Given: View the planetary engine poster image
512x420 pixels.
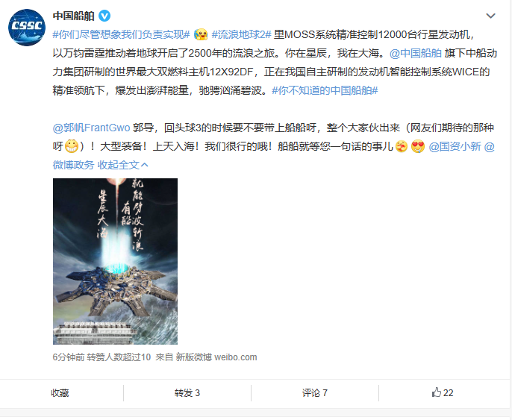Looking at the screenshot, I should 115,261.
